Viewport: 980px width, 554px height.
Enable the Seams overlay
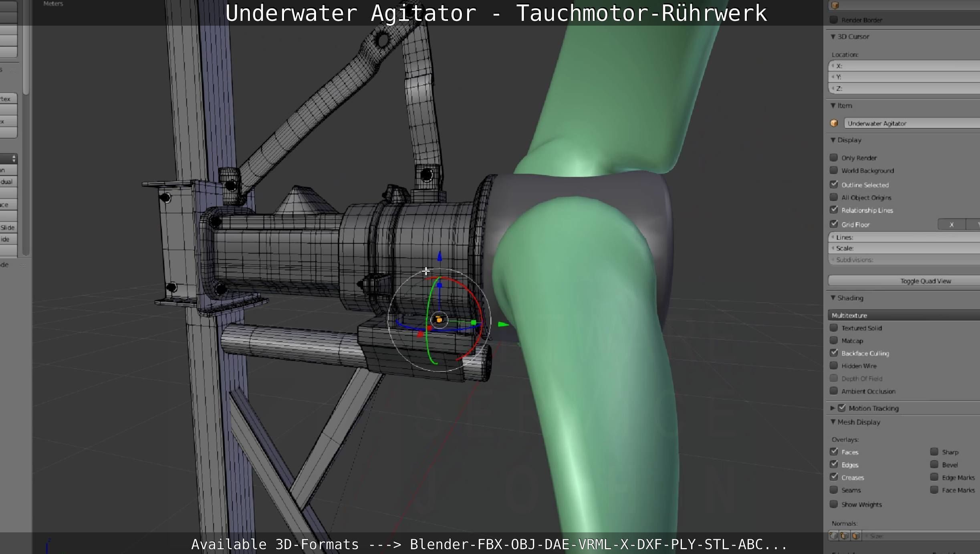(x=834, y=490)
